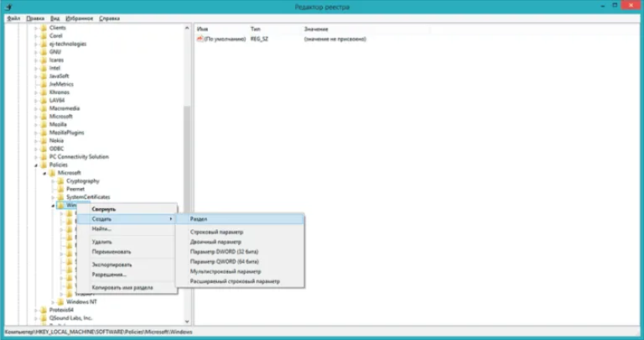Click the PC Connectivity Solution folder icon
644x340 pixels.
pyautogui.click(x=44, y=157)
